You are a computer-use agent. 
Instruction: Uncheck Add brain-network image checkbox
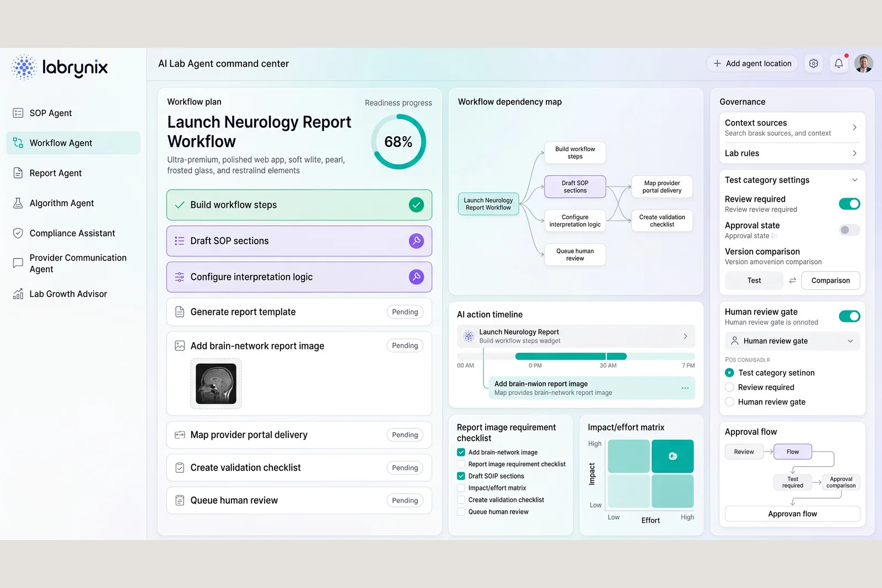pyautogui.click(x=461, y=452)
